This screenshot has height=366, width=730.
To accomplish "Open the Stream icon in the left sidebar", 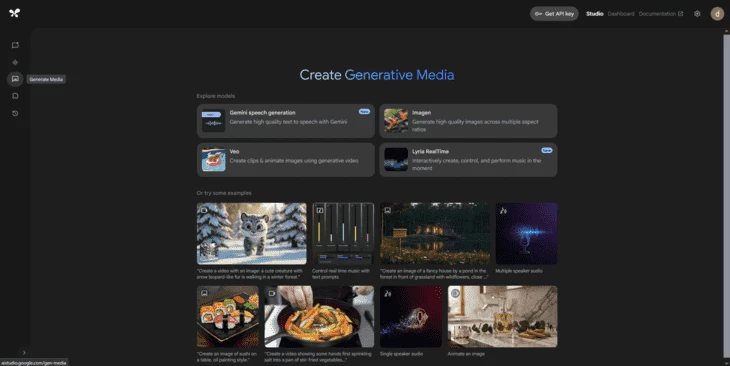I will 15,62.
